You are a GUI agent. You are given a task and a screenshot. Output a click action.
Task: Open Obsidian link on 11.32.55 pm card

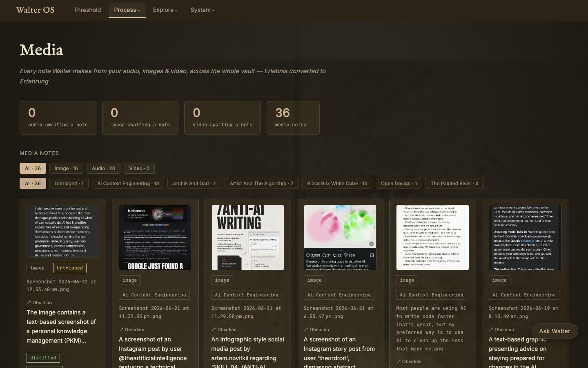click(131, 330)
